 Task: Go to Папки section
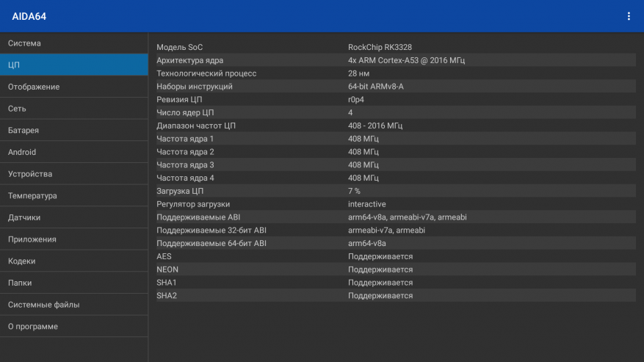click(x=73, y=283)
